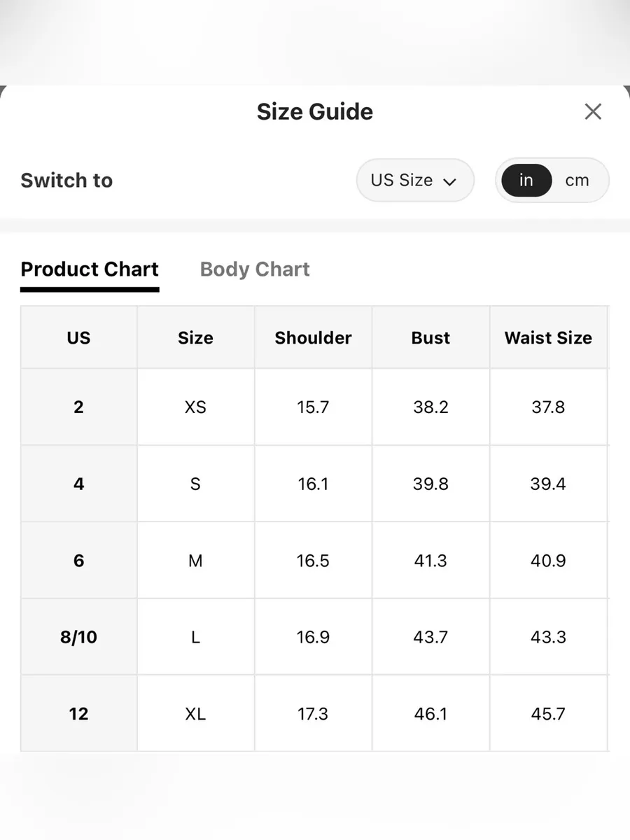The height and width of the screenshot is (840, 630).
Task: Open the US Size dropdown
Action: pos(415,180)
